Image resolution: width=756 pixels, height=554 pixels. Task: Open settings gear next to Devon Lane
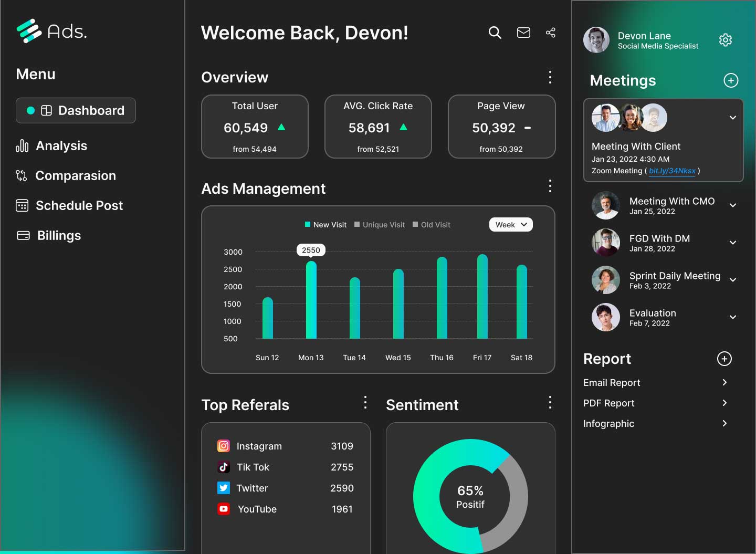[x=725, y=40]
